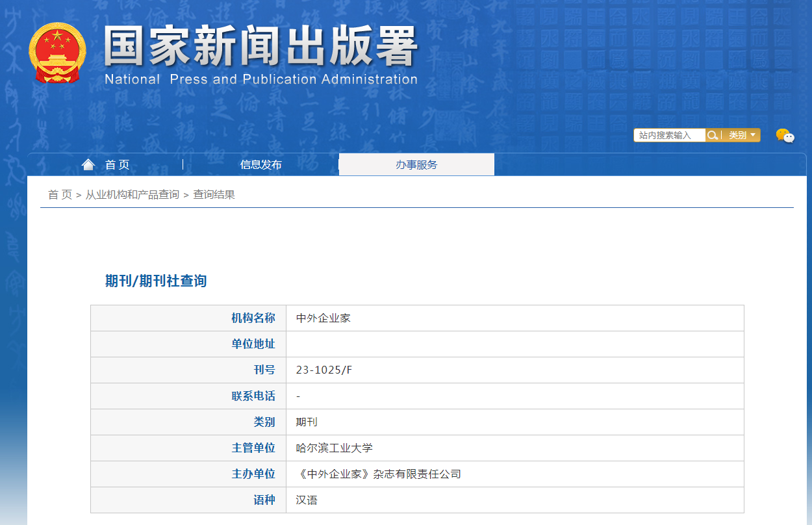The image size is (812, 525).
Task: Expand the 类别 search category dropdown
Action: [x=741, y=135]
